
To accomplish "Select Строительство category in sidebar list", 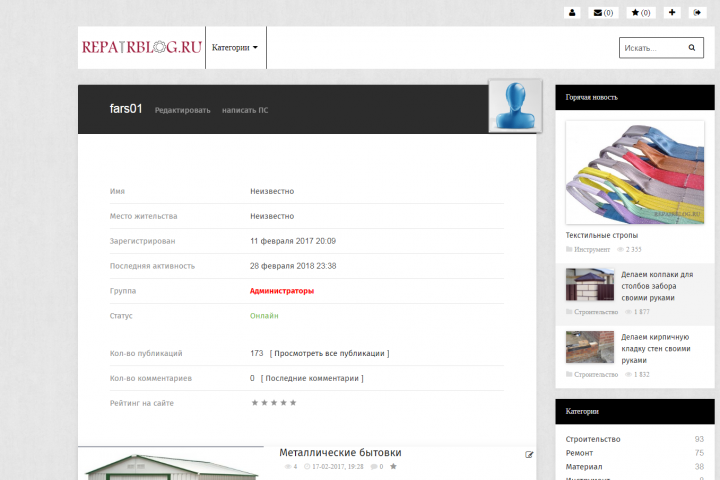I will click(593, 439).
